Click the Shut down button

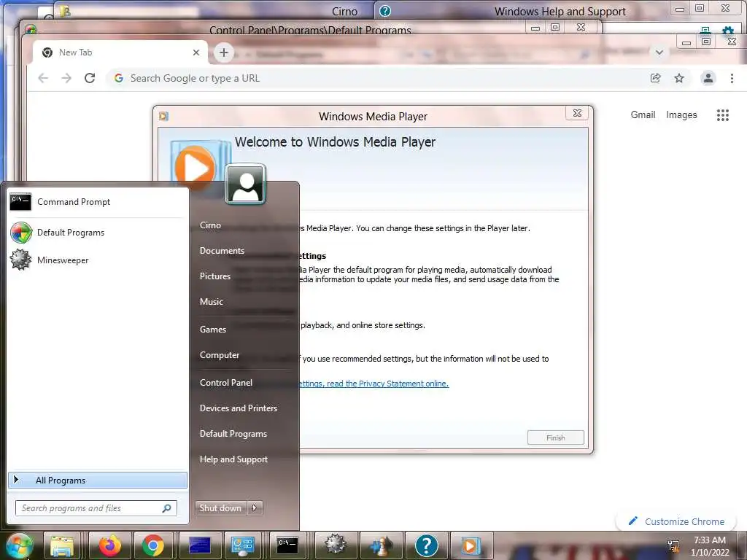pos(221,508)
